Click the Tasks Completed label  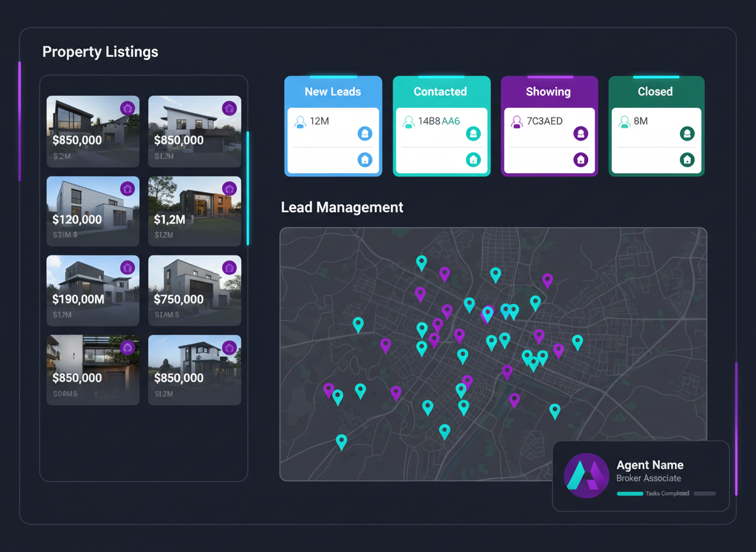[x=667, y=493]
